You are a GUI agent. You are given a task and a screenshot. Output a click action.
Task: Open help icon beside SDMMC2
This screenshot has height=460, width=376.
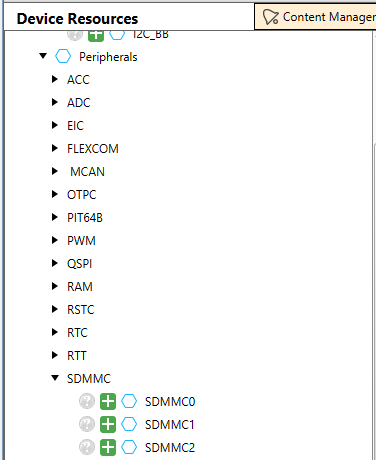pyautogui.click(x=87, y=447)
